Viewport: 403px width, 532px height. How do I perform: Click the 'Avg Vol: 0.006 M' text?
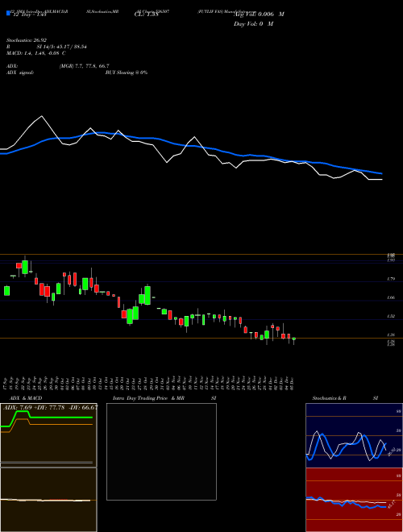click(259, 15)
